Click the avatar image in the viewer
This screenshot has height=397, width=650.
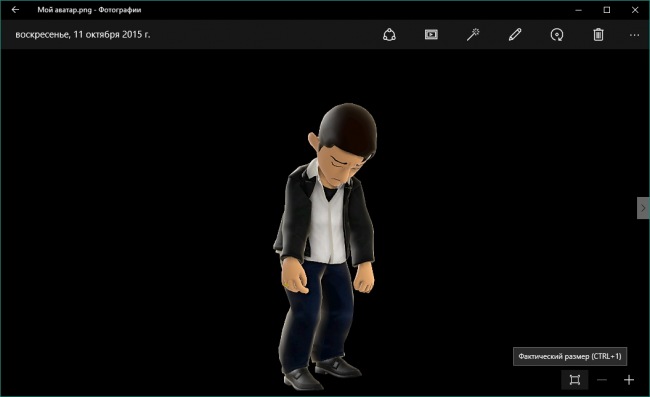[325, 247]
